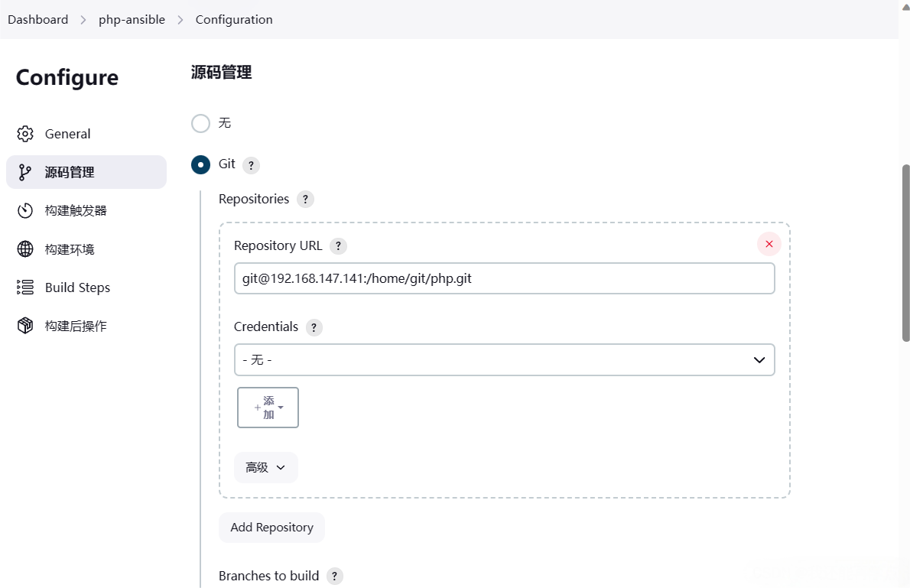The image size is (910, 588).
Task: Go to 源码管理 section in sidebar
Action: [86, 172]
